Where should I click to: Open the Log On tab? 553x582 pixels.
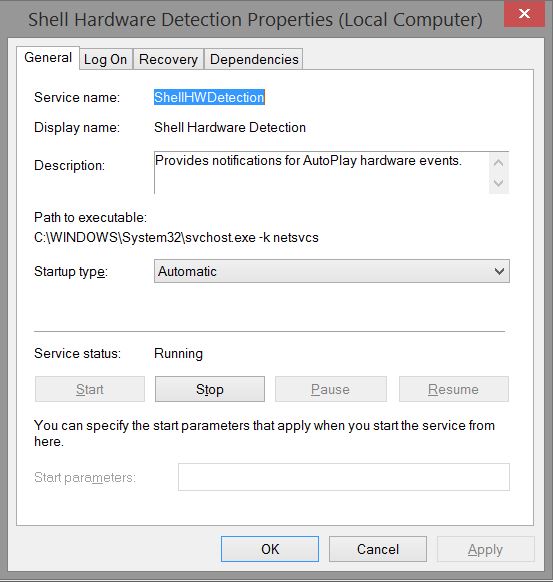pos(106,59)
